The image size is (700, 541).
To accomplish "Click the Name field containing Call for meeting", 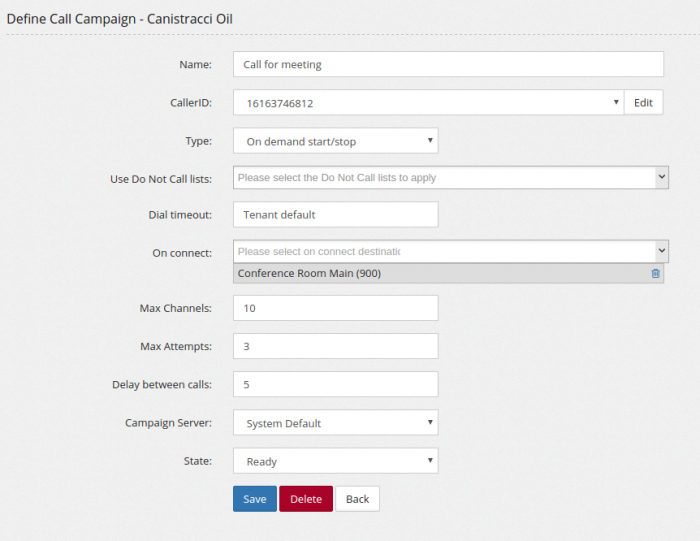I will tap(448, 64).
